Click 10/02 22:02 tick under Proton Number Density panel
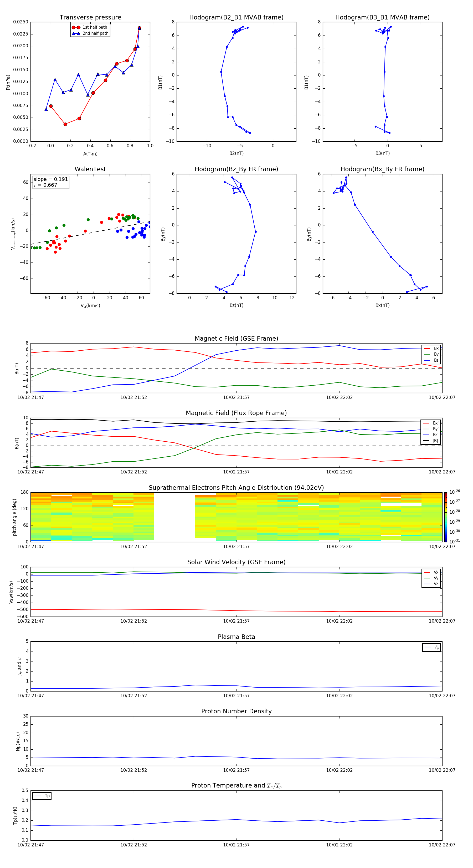Viewport: 473px width, 868px height. tap(339, 770)
